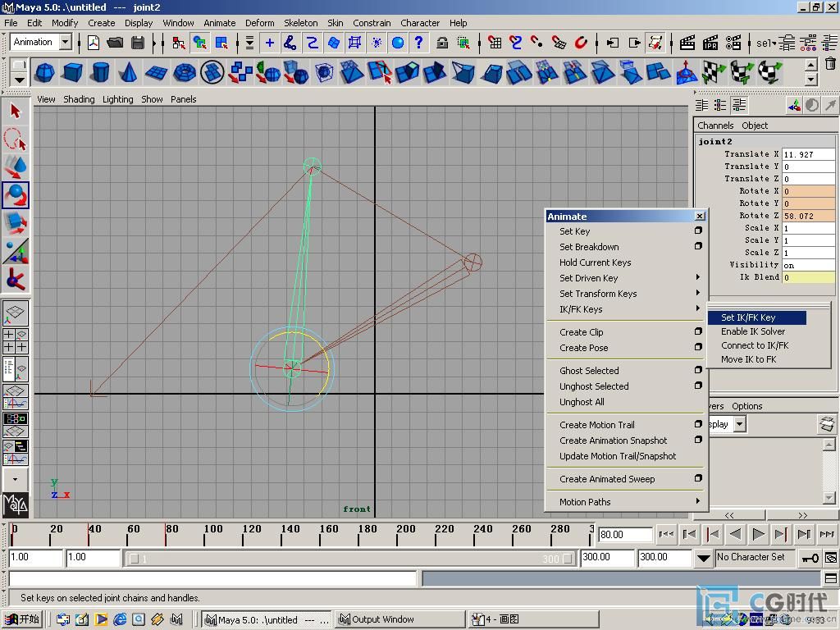The height and width of the screenshot is (630, 840).
Task: Open the animation preferences icon beside key button
Action: point(831,558)
